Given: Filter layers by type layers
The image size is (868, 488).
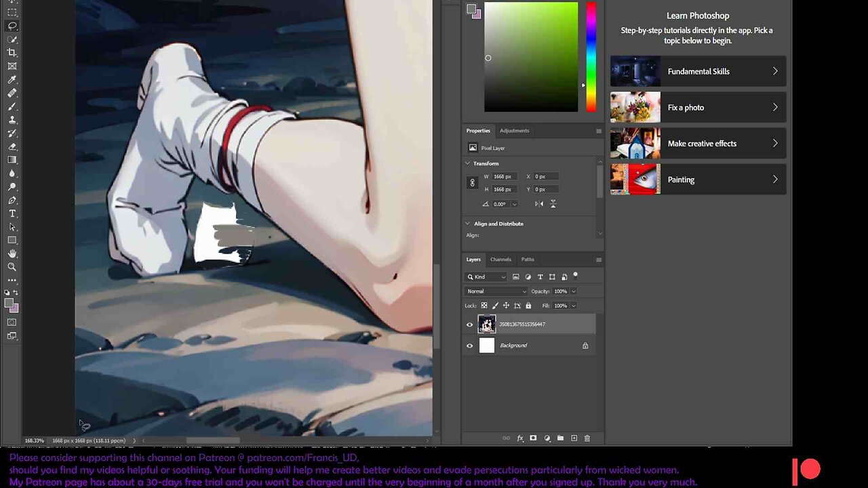Looking at the screenshot, I should click(540, 277).
